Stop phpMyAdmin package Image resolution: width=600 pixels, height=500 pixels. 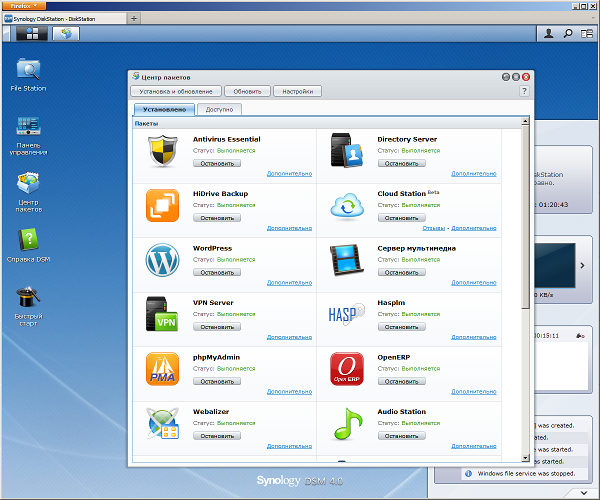click(x=217, y=381)
